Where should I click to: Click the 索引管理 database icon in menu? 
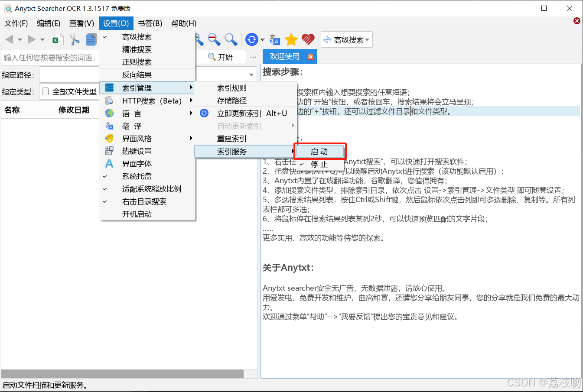coord(109,88)
